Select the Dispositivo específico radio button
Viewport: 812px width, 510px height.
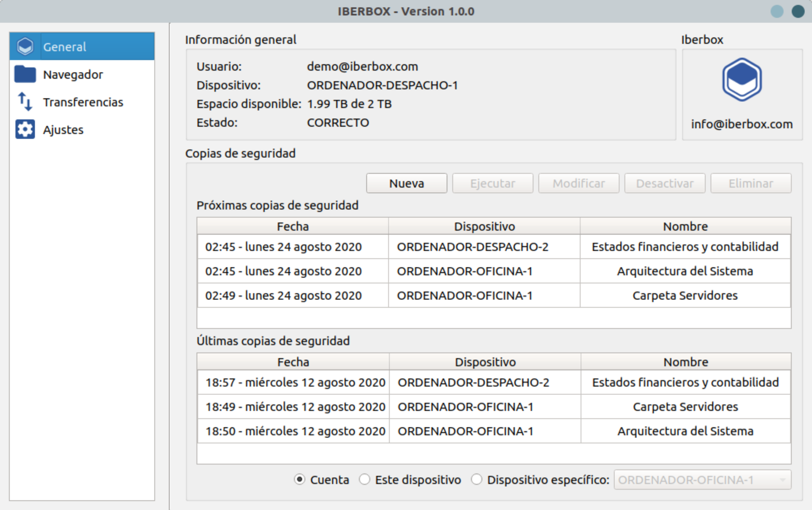[476, 480]
